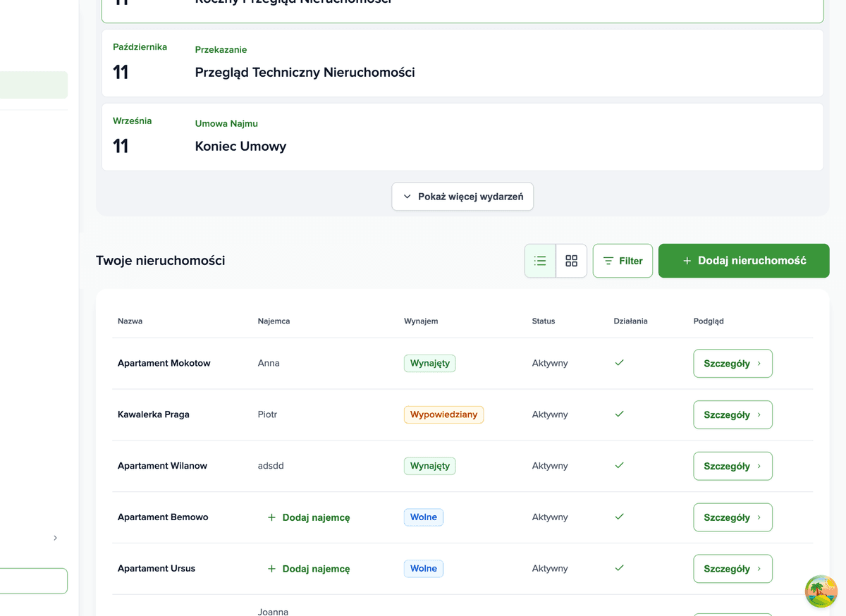This screenshot has height=616, width=846.
Task: Click checkmark icon in Apartament Ursus row
Action: pos(619,568)
